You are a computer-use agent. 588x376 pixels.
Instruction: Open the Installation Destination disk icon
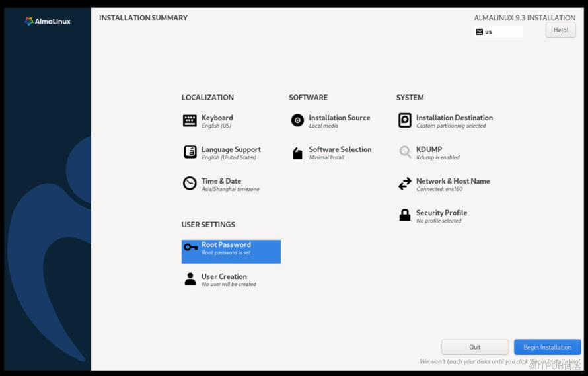(x=404, y=120)
